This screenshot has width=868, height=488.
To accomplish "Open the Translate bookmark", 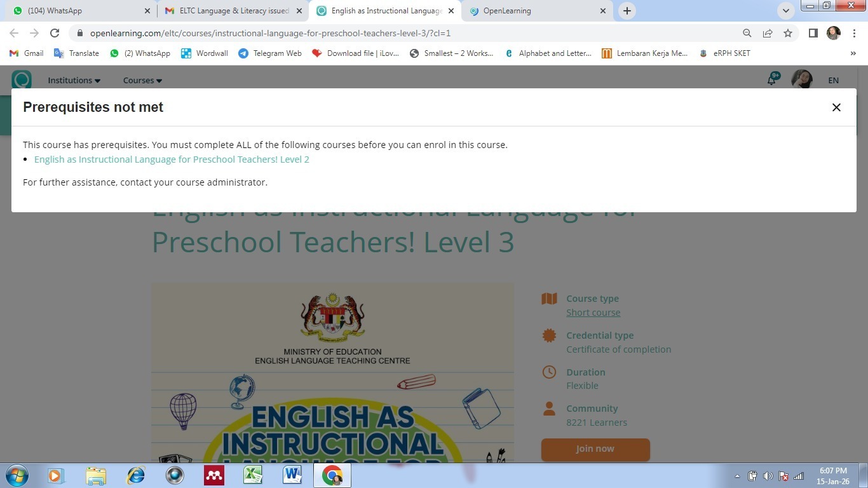I will click(77, 53).
